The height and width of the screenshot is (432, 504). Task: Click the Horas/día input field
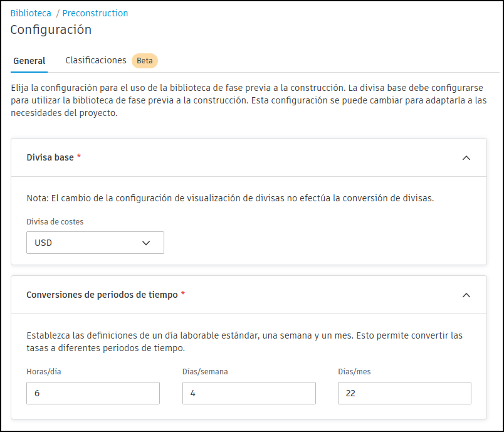pyautogui.click(x=93, y=393)
